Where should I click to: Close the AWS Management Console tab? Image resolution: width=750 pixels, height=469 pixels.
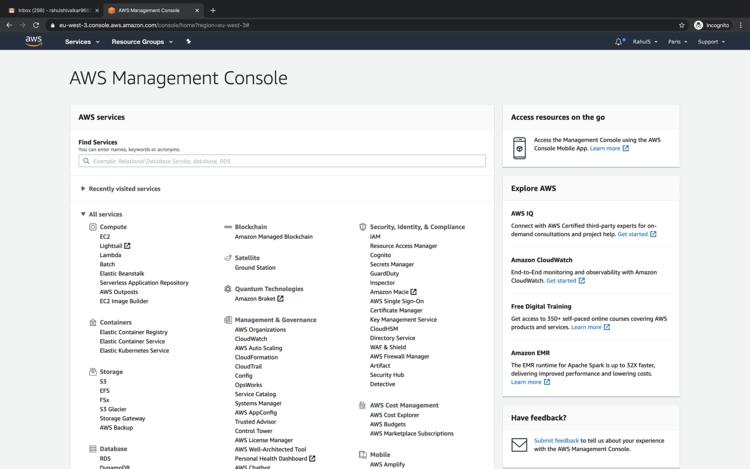197,10
